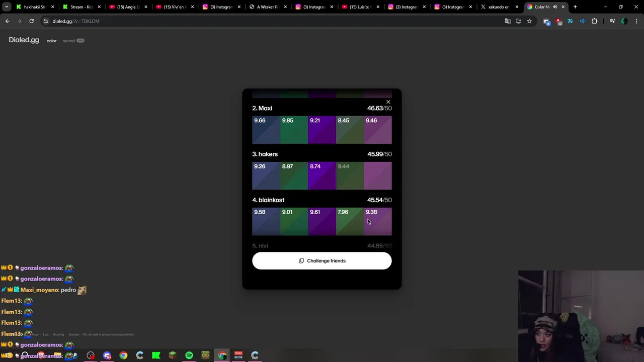This screenshot has height=362, width=644.
Task: Select Maxi's 9.21 purple color swatch
Action: pyautogui.click(x=322, y=130)
